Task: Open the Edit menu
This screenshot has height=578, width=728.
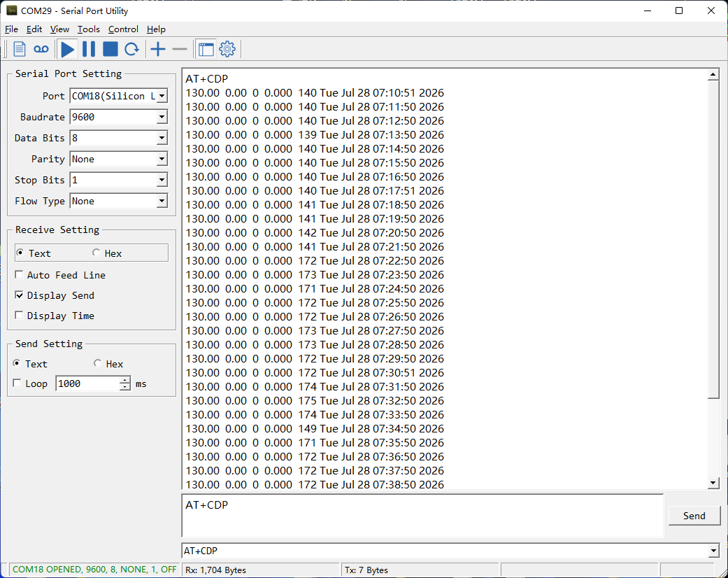Action: 34,29
